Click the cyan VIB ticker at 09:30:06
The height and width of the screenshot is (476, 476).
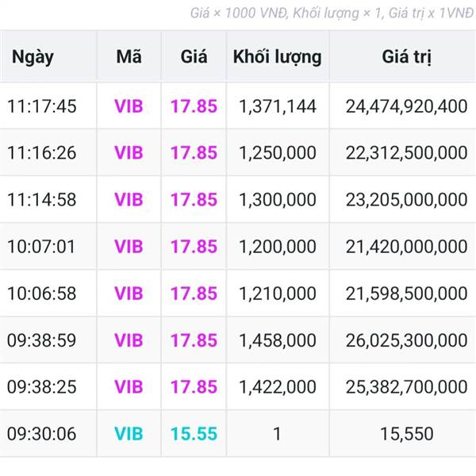pyautogui.click(x=129, y=434)
